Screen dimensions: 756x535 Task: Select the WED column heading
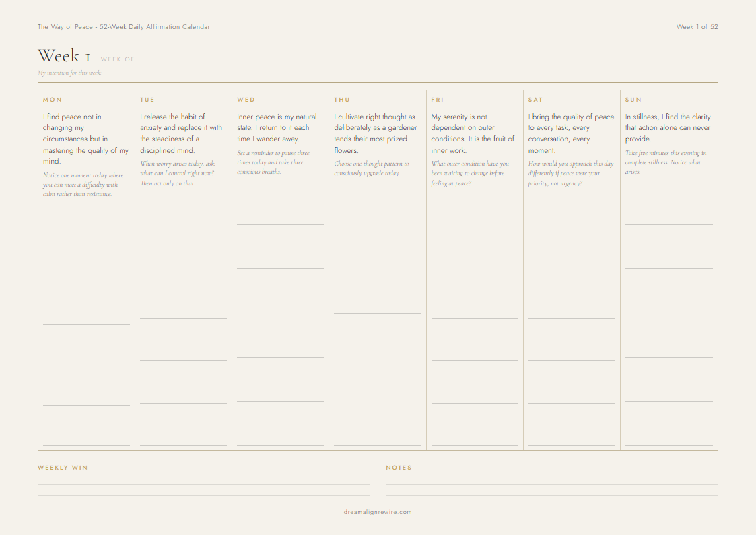tap(246, 99)
